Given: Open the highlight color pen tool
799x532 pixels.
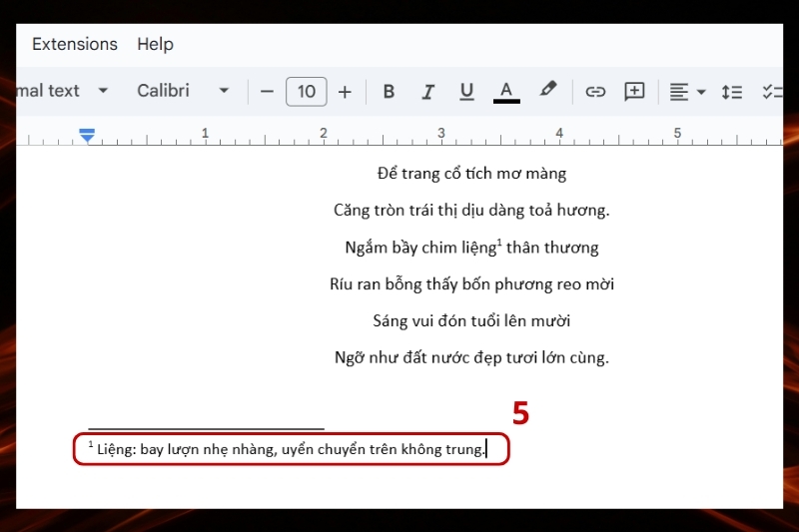Looking at the screenshot, I should [547, 90].
